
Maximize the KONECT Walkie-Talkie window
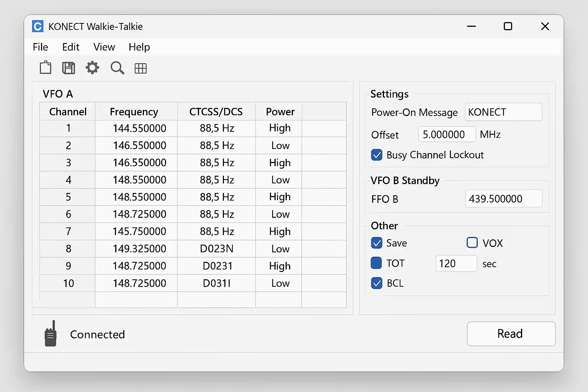[x=508, y=26]
